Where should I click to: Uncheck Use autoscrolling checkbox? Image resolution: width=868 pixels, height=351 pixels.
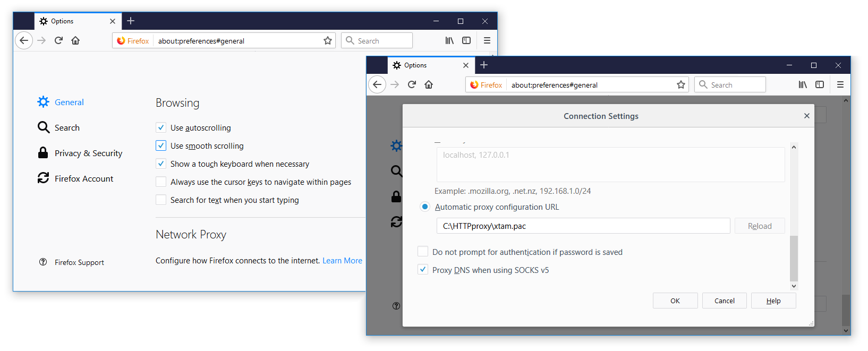(161, 127)
